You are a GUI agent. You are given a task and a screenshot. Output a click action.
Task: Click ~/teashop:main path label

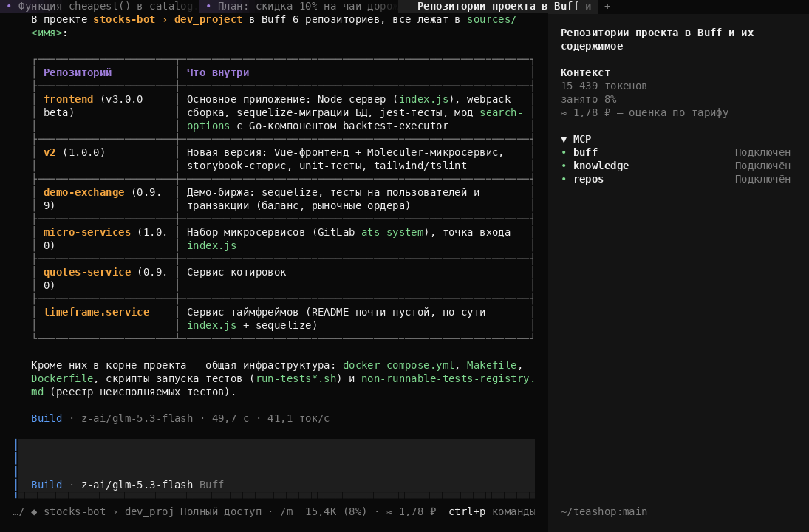click(x=604, y=511)
